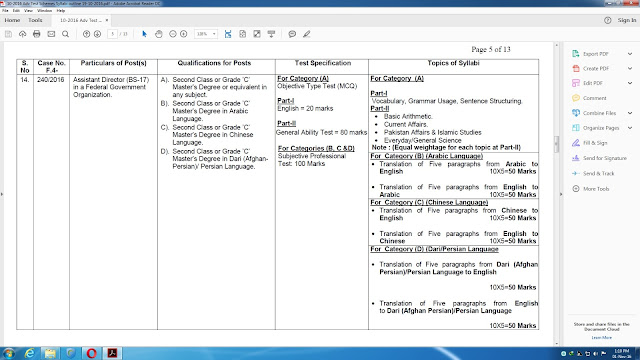Viewport: 640px width, 360px height.
Task: Go to previous page with up arrow
Action: [86, 34]
